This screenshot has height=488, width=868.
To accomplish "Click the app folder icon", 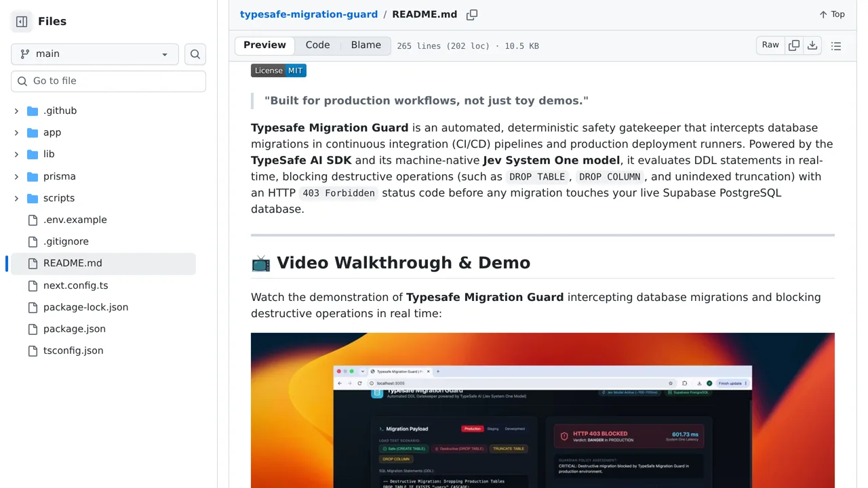I will point(33,132).
